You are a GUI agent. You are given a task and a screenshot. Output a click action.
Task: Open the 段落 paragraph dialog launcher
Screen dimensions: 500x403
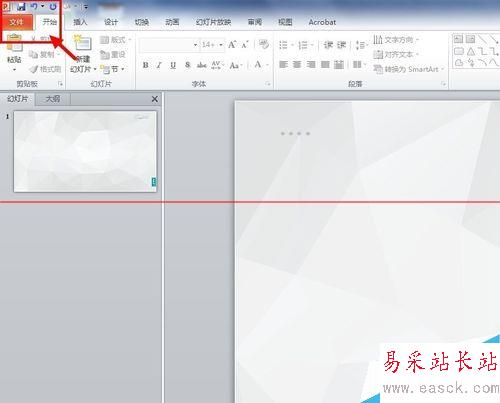[x=443, y=84]
